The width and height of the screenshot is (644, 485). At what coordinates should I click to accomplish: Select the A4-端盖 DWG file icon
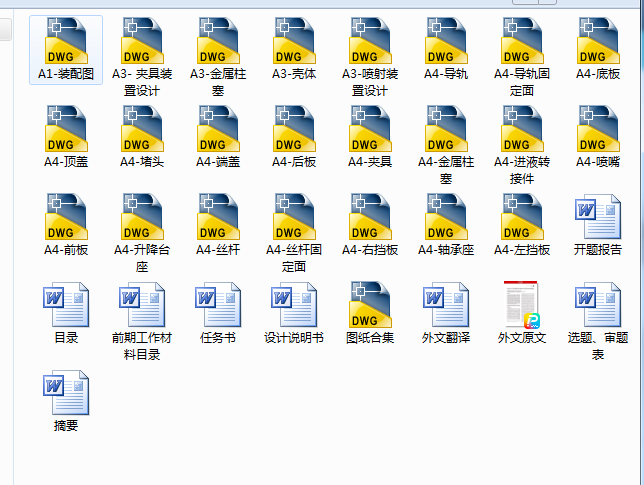pyautogui.click(x=218, y=129)
